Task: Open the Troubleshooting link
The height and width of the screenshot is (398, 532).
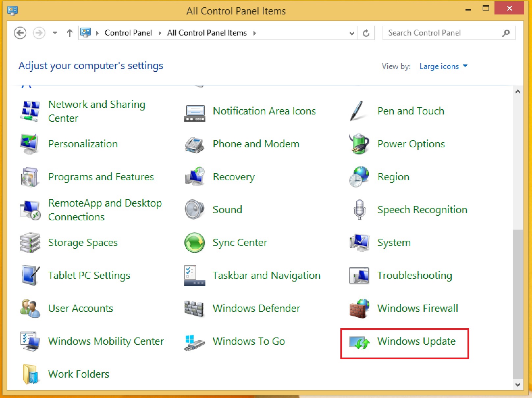Action: click(414, 275)
